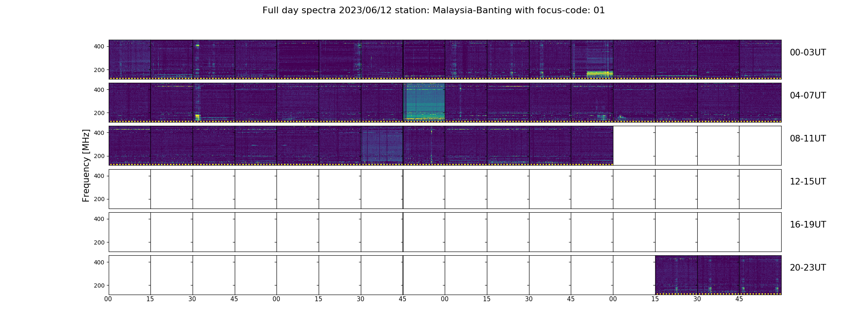The width and height of the screenshot is (868, 331).
Task: Click the 400 tick label of the 08-11UT row
Action: click(x=99, y=133)
